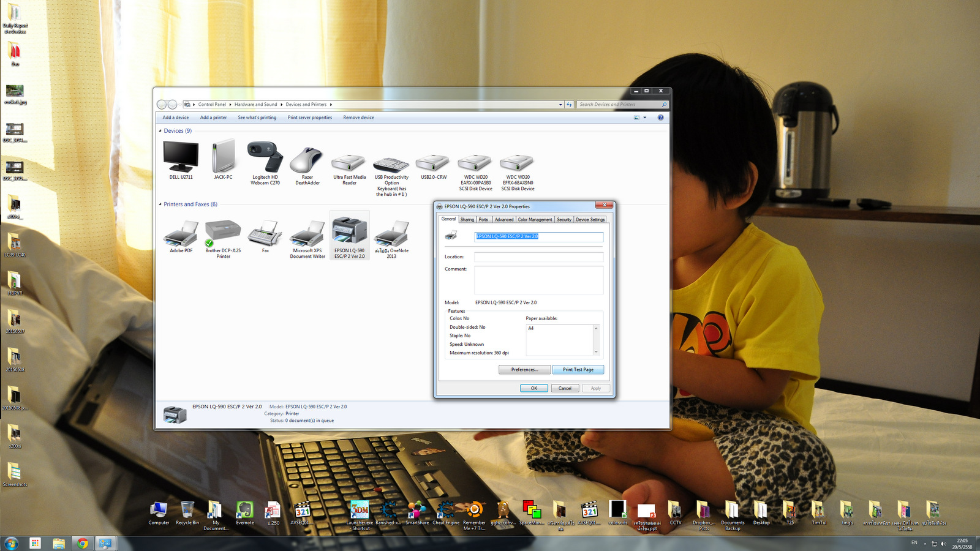Screen dimensions: 980x551
Task: Click Add a printer in the toolbar
Action: pyautogui.click(x=213, y=118)
